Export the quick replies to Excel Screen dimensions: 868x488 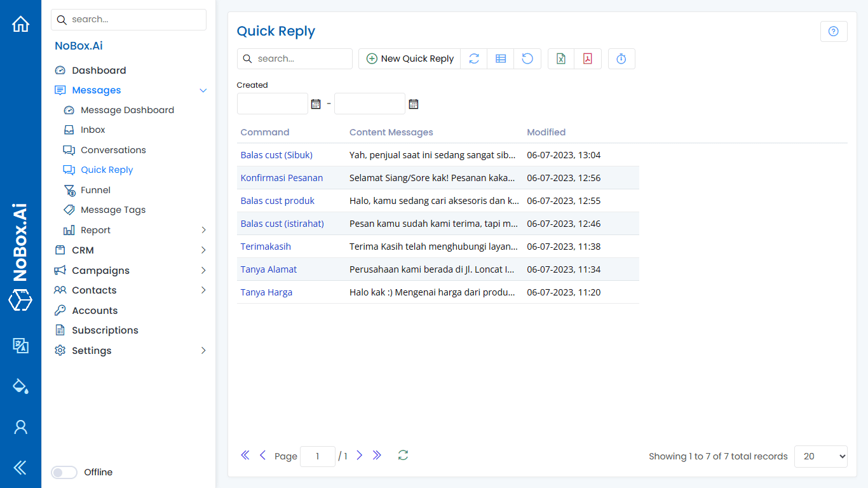(x=560, y=58)
